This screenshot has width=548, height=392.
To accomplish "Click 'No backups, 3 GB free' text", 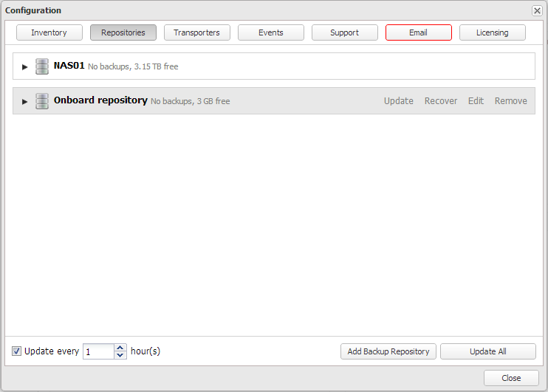I will click(191, 101).
